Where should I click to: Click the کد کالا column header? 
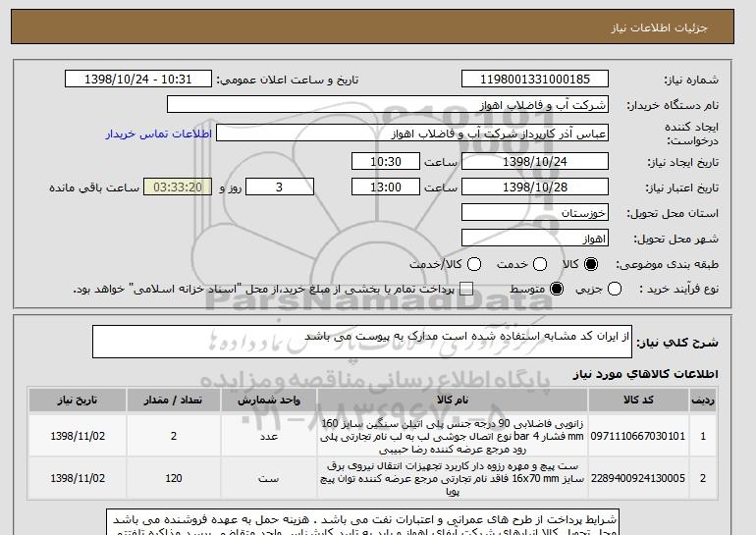click(638, 401)
